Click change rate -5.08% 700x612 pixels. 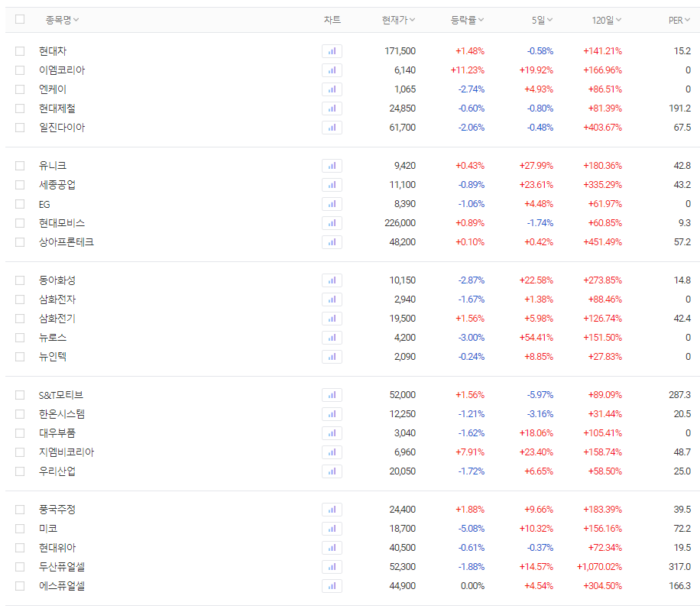click(x=472, y=529)
